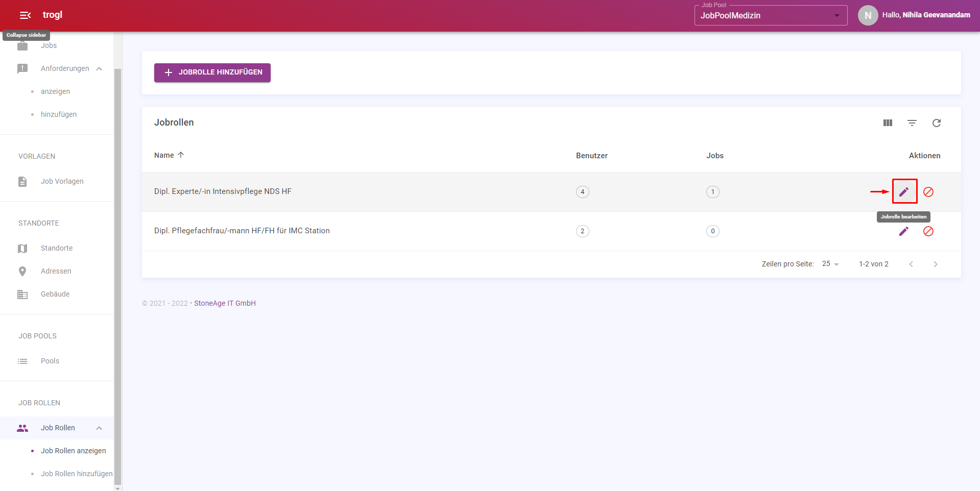Open Job Rollen hinzufügen

(77, 474)
